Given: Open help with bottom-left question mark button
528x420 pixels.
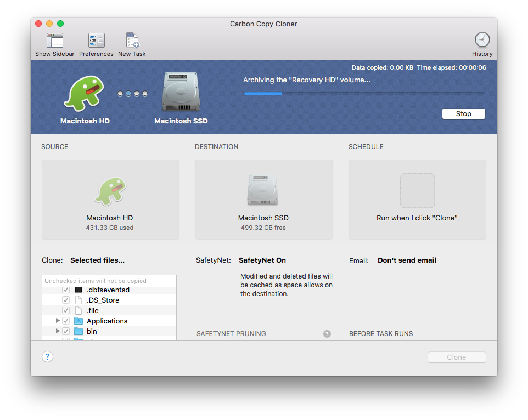Looking at the screenshot, I should point(48,357).
